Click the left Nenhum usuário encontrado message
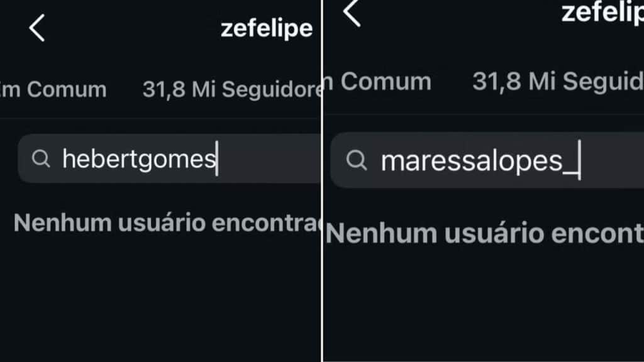The image size is (644, 362). [167, 222]
